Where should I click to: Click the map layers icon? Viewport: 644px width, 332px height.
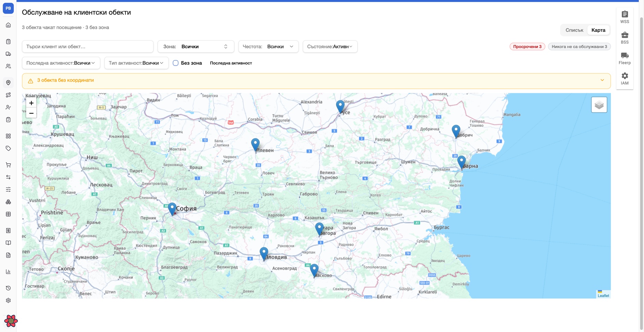pos(599,105)
